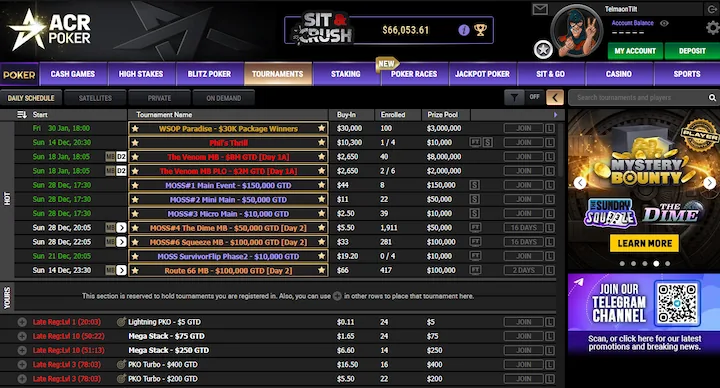The height and width of the screenshot is (388, 720).
Task: Click the logout icon beside TelmaonTilt
Action: click(711, 9)
